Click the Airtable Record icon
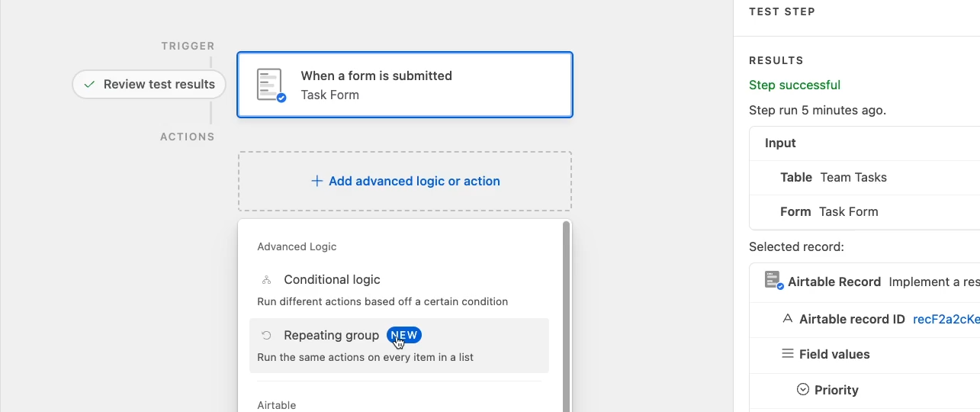Viewport: 980px width, 412px height. (774, 281)
